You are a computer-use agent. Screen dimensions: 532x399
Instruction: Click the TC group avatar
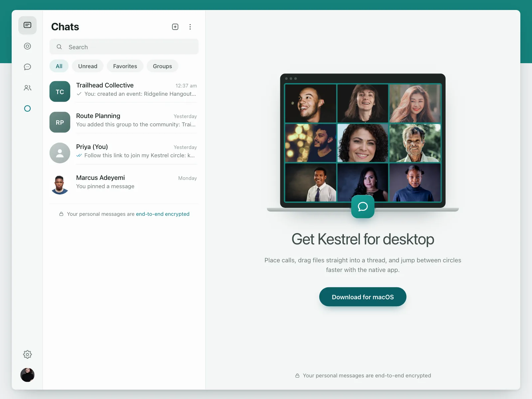[x=60, y=91]
